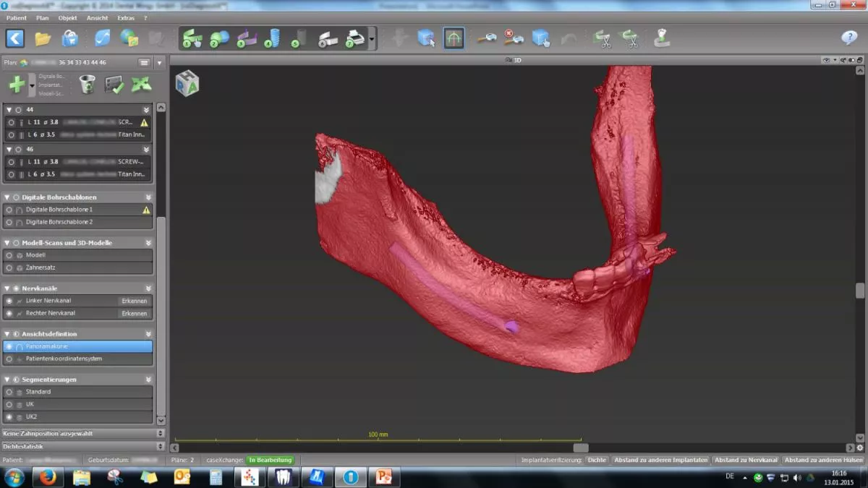Activate the panoramic curve tool icon
Viewport: 868px width, 488px height.
pyautogui.click(x=454, y=38)
